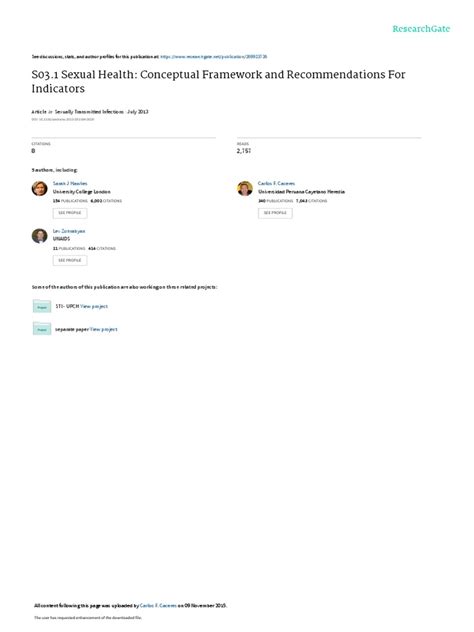
Task: Click the UNAIDS author's profile photo
Action: pyautogui.click(x=40, y=236)
